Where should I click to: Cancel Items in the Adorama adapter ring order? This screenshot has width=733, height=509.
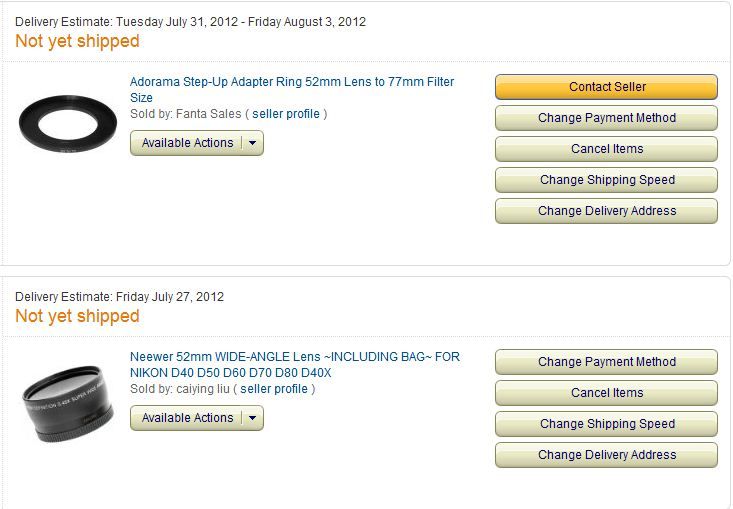(606, 149)
